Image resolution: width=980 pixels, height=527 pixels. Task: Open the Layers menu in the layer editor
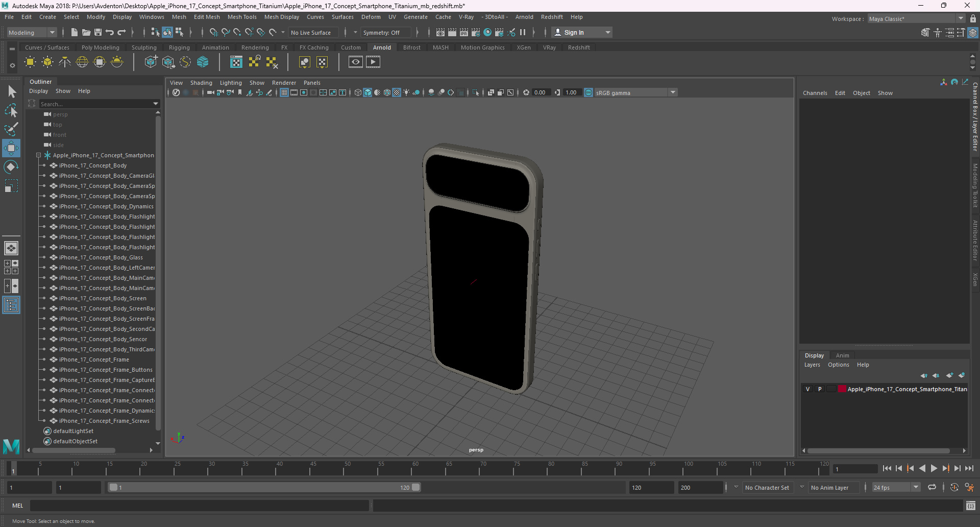click(x=812, y=365)
